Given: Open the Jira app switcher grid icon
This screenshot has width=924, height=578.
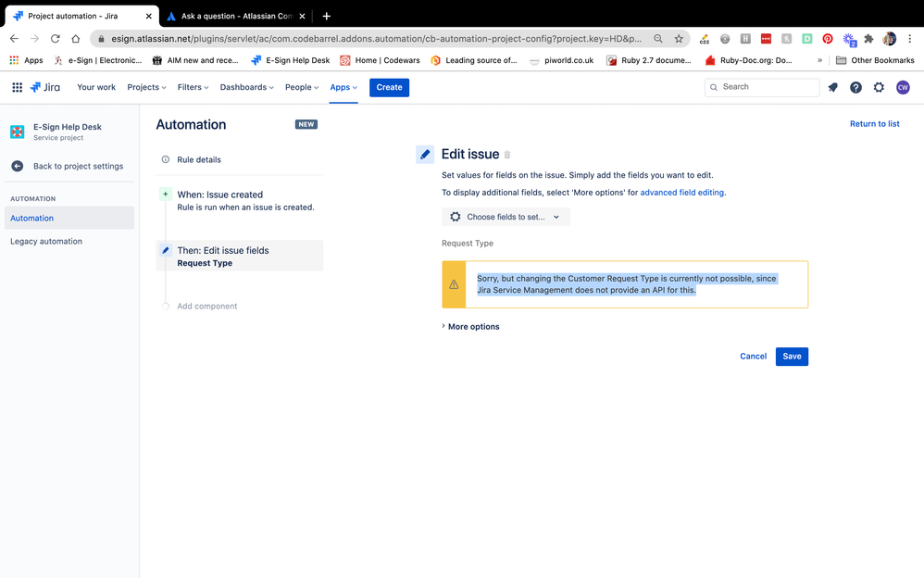Looking at the screenshot, I should coord(17,87).
